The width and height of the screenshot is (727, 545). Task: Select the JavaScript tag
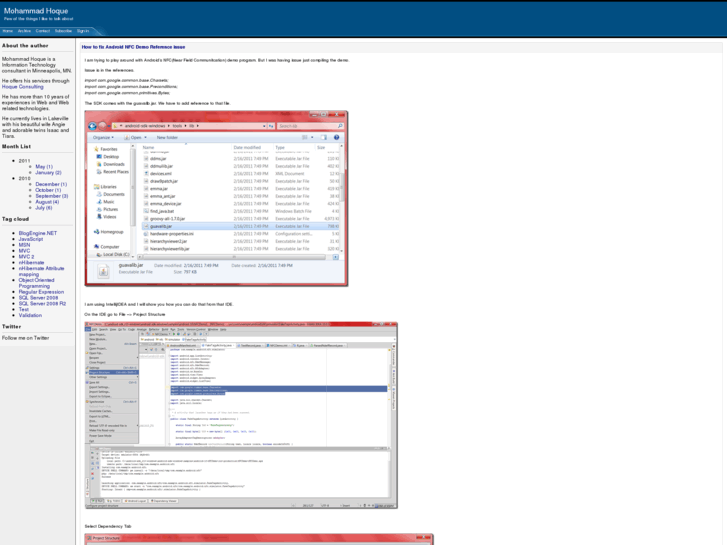coord(31,239)
